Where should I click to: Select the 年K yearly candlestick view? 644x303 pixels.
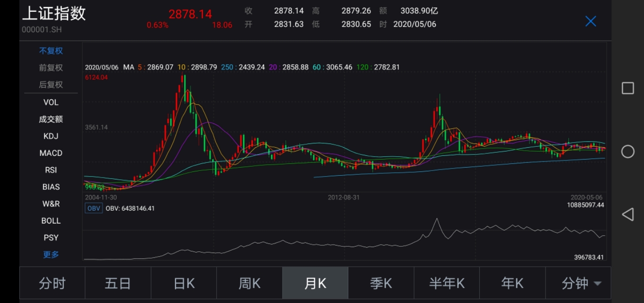(x=512, y=283)
